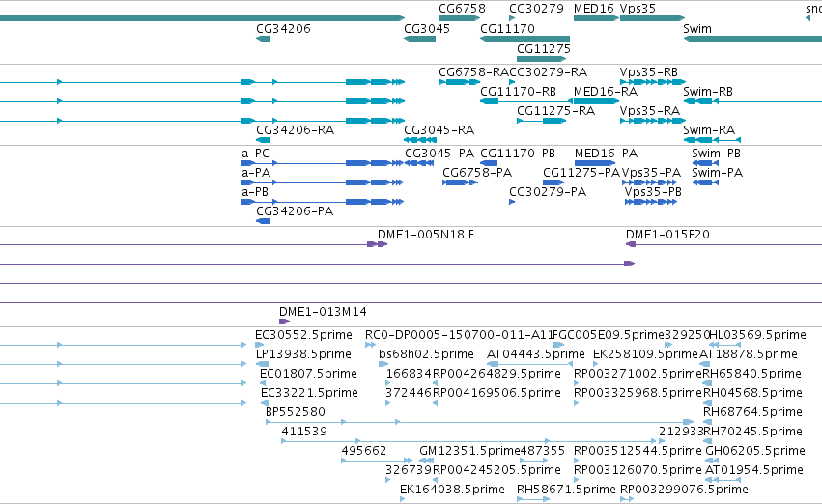Screen dimensions: 822x504
Task: Click the CG11275 gene label
Action: [544, 49]
